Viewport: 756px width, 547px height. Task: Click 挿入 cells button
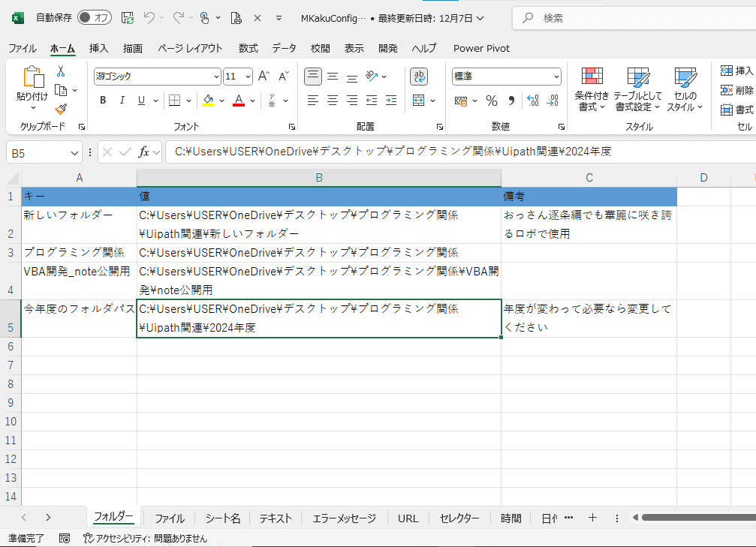tap(736, 71)
